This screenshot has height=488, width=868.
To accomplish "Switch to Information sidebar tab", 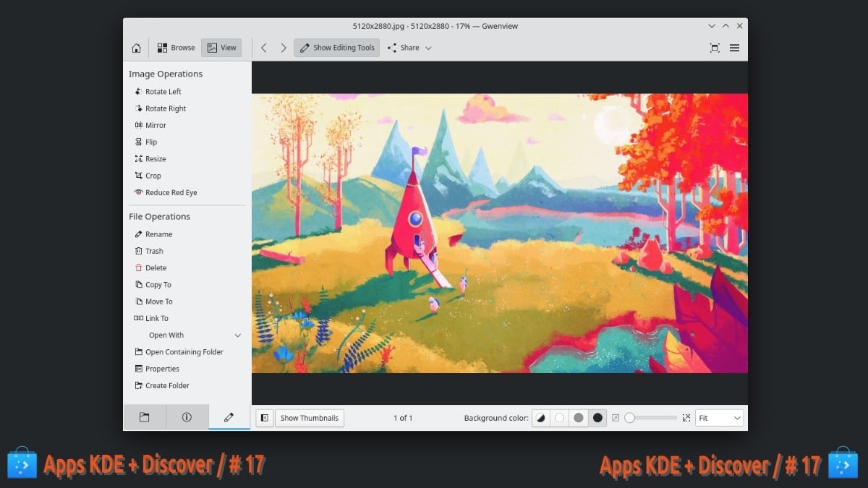I will pos(187,417).
